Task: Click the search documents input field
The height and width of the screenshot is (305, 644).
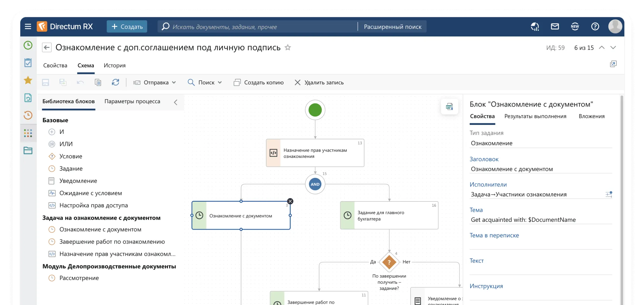Action: point(260,27)
